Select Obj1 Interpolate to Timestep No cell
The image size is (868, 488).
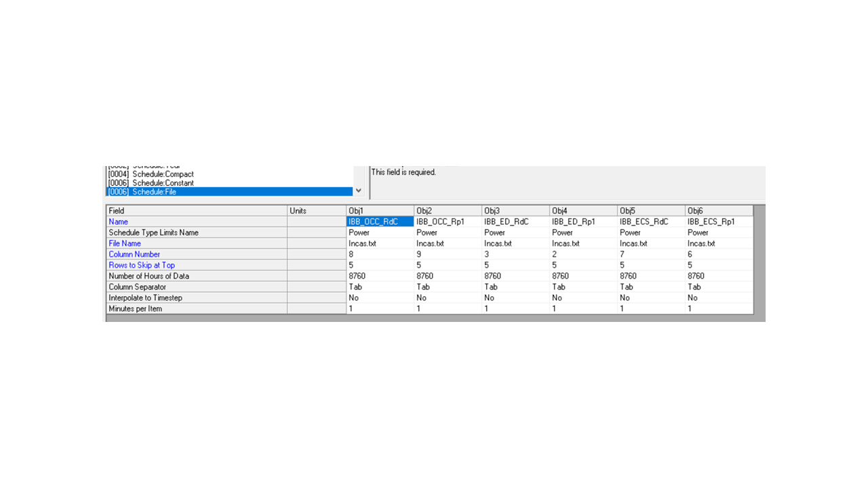tap(380, 298)
